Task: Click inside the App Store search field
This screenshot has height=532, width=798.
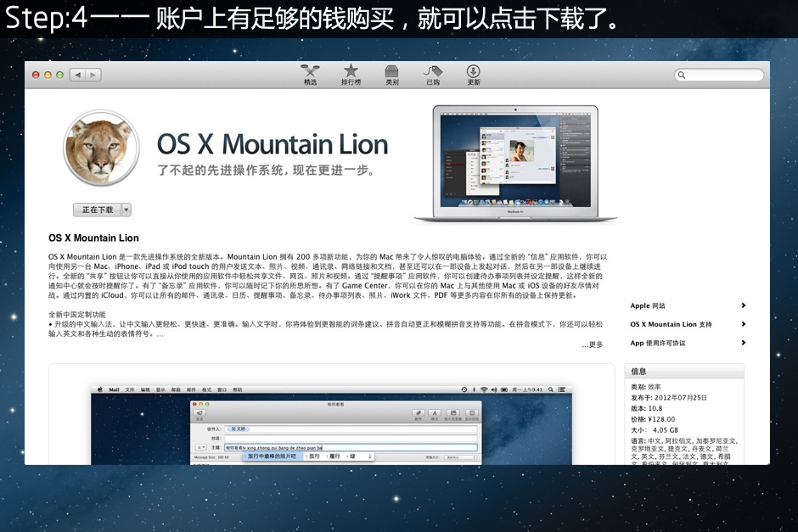Action: [x=719, y=75]
